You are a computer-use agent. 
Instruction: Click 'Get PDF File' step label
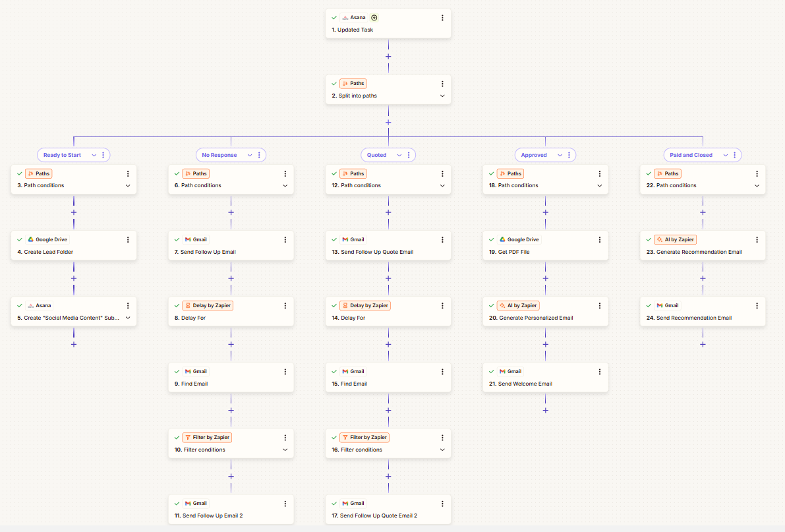(513, 252)
